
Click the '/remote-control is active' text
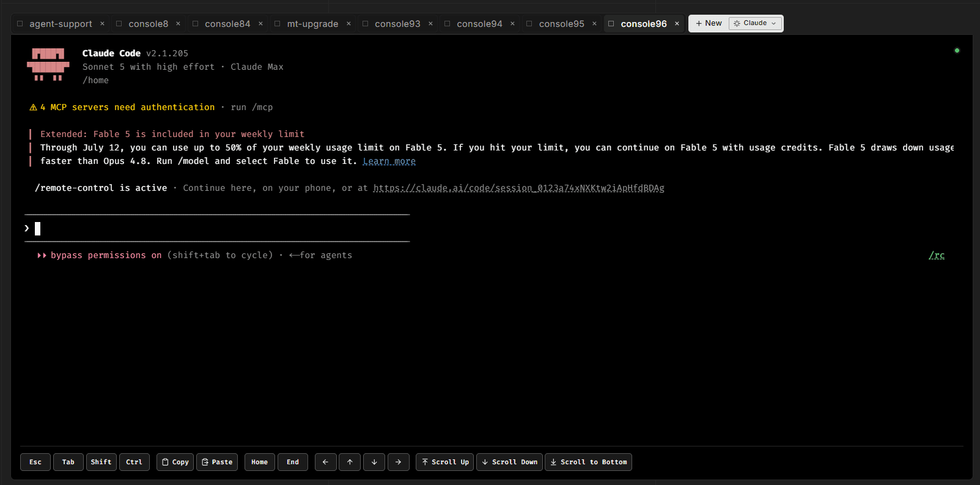coord(101,188)
